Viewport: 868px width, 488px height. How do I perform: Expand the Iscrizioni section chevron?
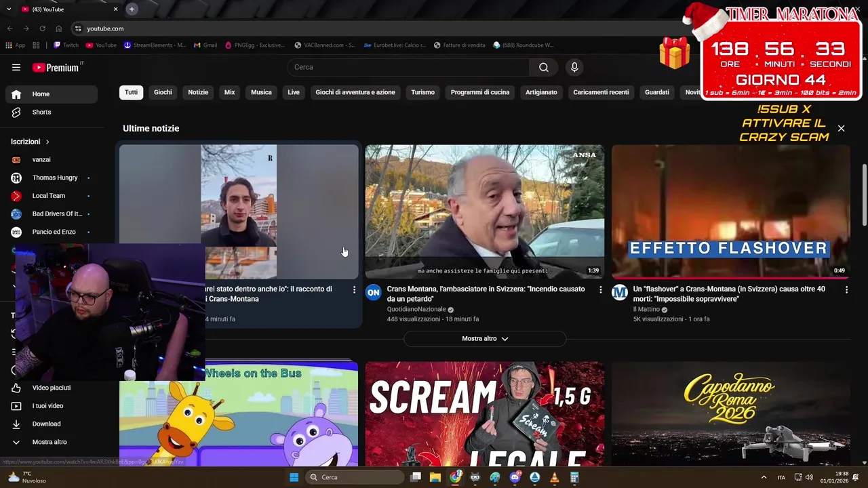point(47,142)
